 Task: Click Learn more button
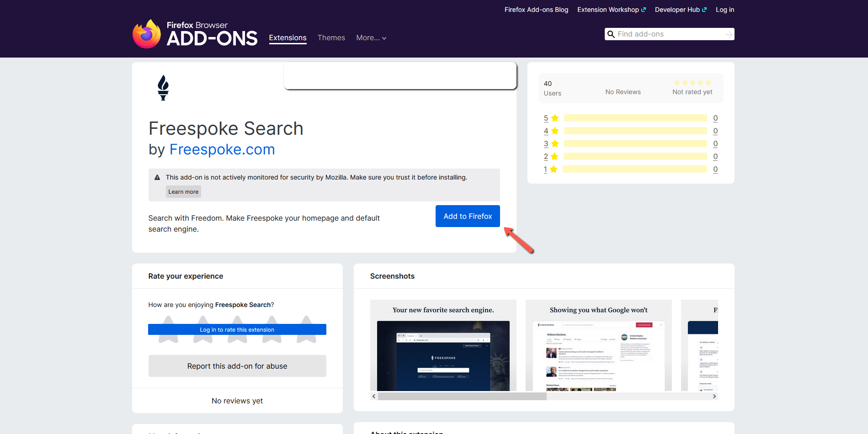click(183, 192)
